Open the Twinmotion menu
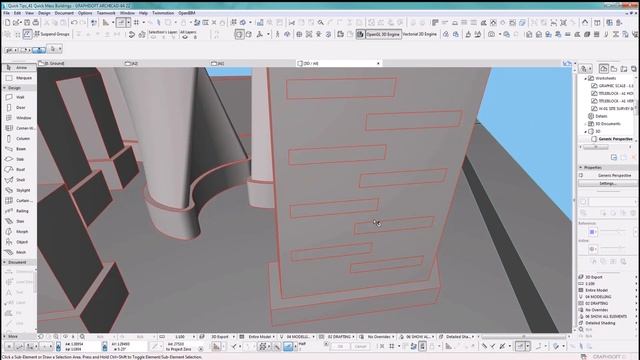The image size is (640, 360). pos(162,13)
